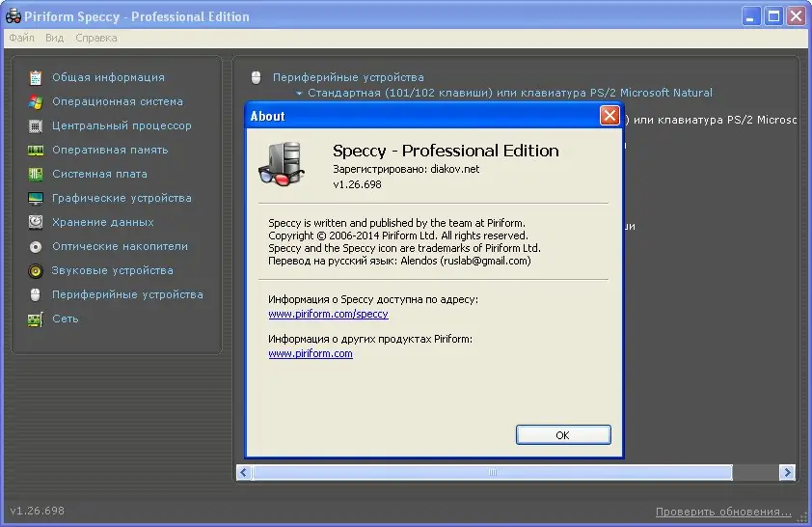This screenshot has height=527, width=812.
Task: Click the Центральный процессор chip icon
Action: click(36, 125)
